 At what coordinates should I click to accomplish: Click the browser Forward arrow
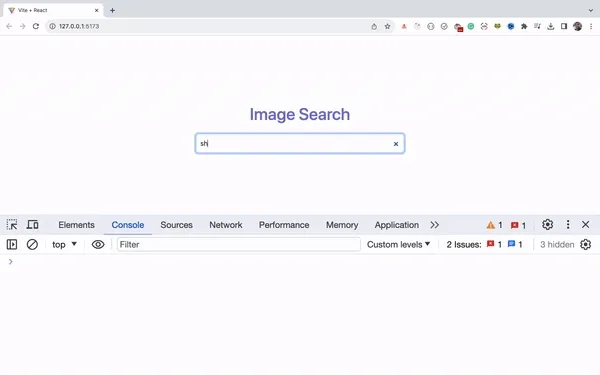[23, 26]
